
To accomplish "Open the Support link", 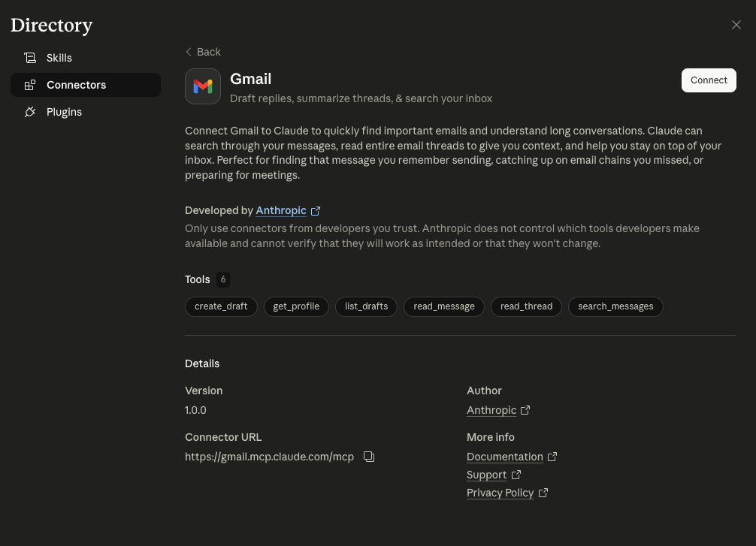I will pyautogui.click(x=486, y=475).
